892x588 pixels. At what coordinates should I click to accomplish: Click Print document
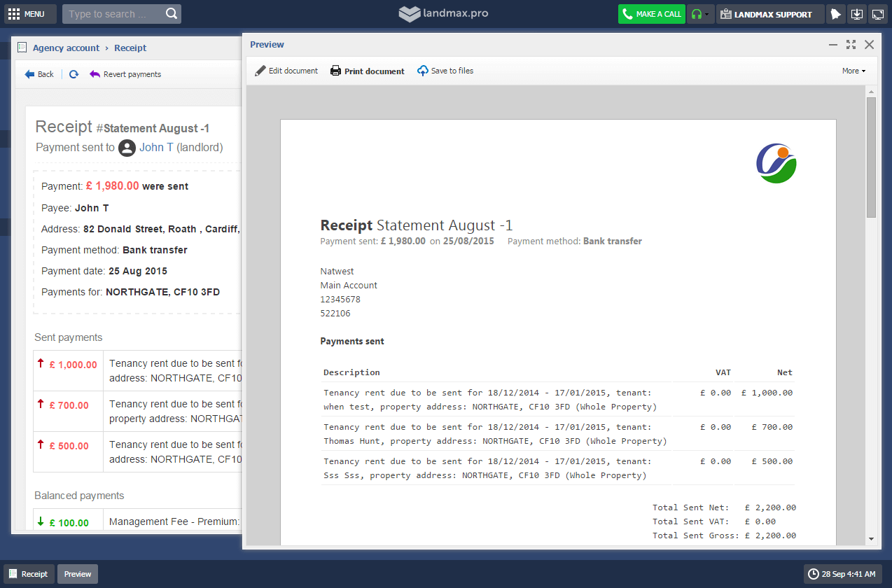[x=368, y=71]
